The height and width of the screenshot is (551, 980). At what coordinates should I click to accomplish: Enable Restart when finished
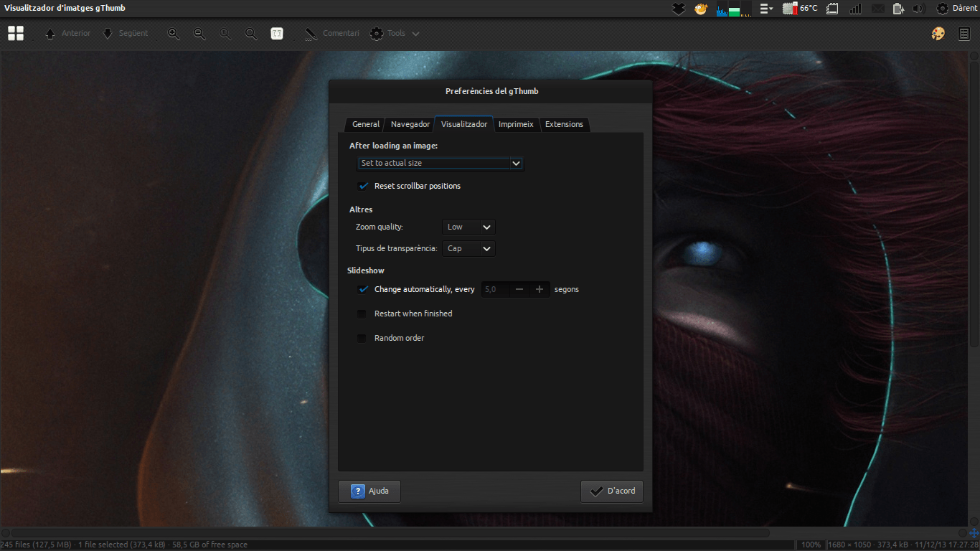coord(362,314)
